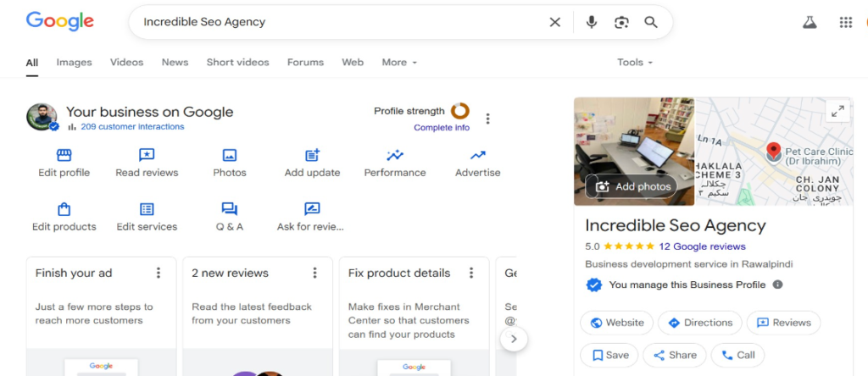Click the red map pin on the map
Screen dimensions: 868x376
point(773,151)
